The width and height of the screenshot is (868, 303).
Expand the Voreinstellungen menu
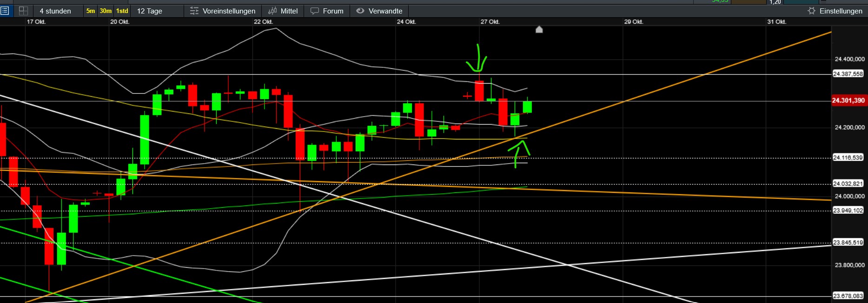point(223,11)
